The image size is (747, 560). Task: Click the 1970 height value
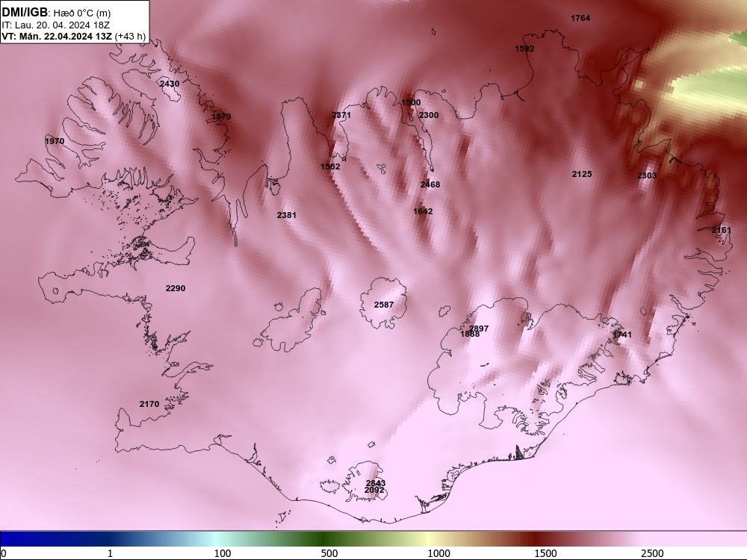point(55,141)
